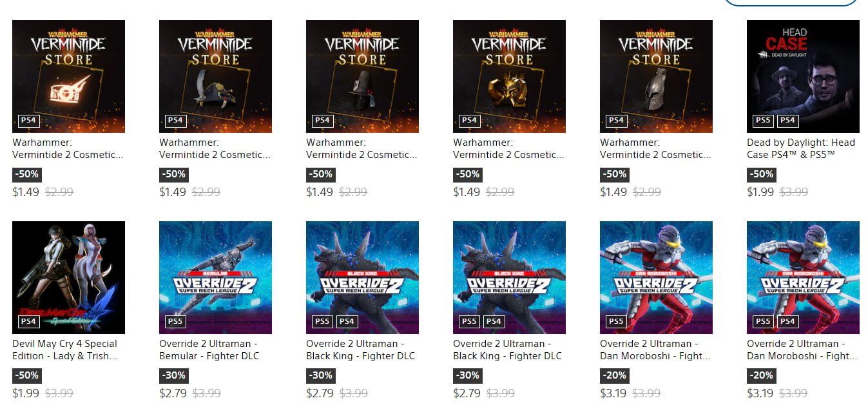Screen dimensions: 868x416
Task: Click the -50% badge under Dead by Daylight
Action: tap(762, 174)
